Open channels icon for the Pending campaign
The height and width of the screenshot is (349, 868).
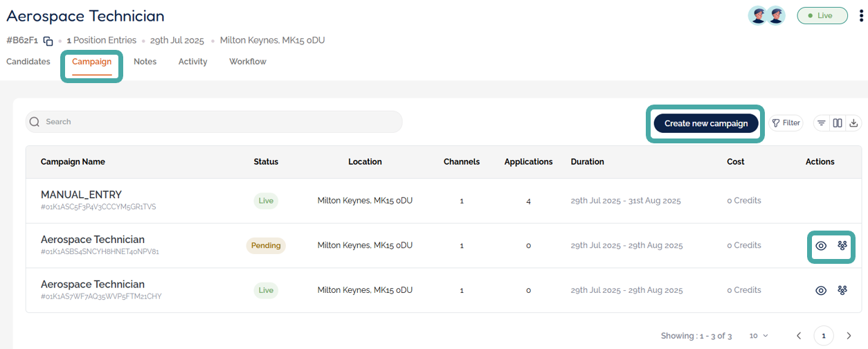842,246
